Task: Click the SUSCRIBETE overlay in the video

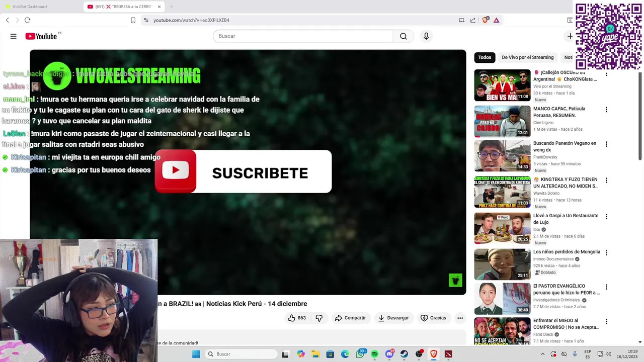Action: click(x=243, y=171)
